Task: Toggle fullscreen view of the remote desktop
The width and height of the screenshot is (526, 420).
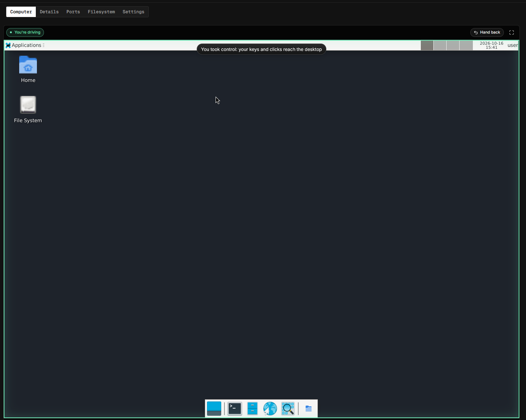Action: tap(512, 32)
